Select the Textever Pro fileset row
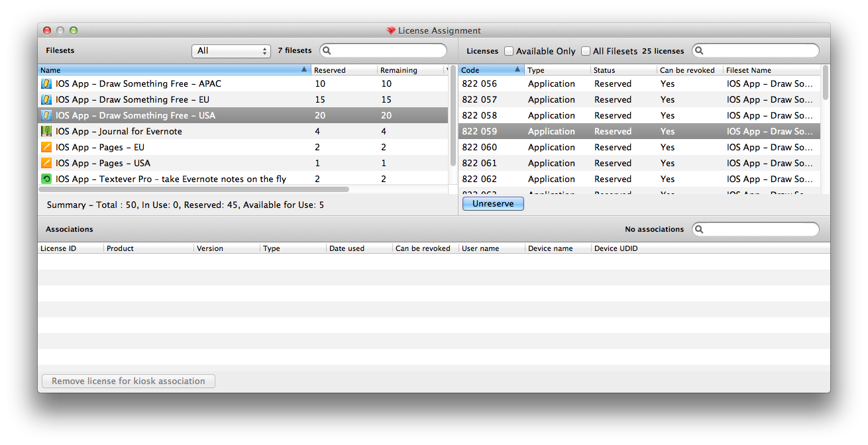Screen dimensions: 868x445 [x=243, y=179]
